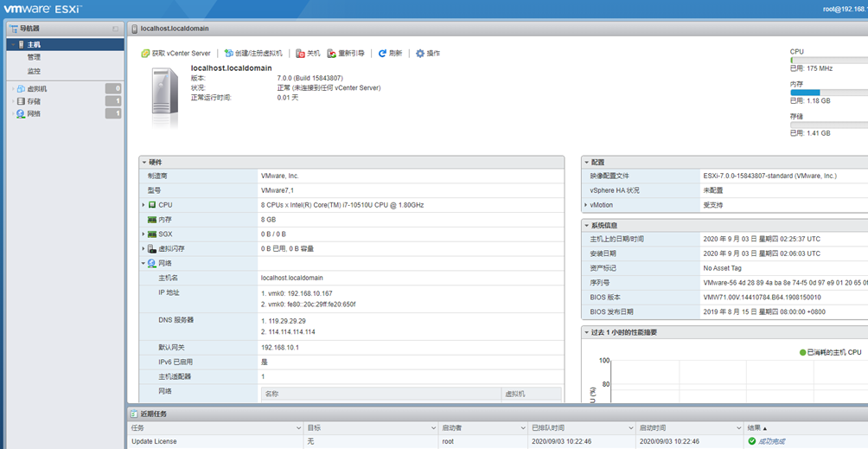Open Networking (网络) in navigator
868x449 pixels.
[x=34, y=114]
